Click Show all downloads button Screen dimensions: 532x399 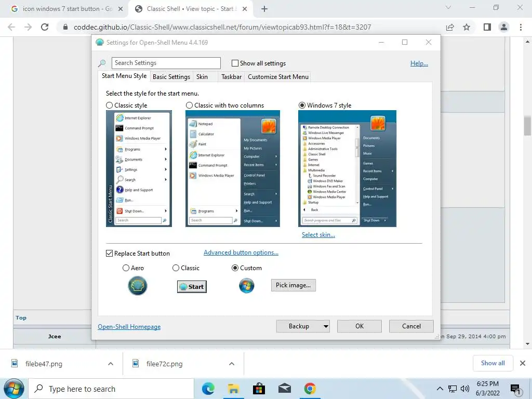tap(493, 363)
